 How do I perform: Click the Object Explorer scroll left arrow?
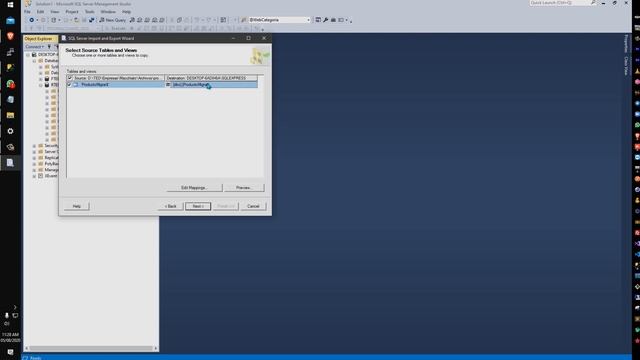(27, 349)
